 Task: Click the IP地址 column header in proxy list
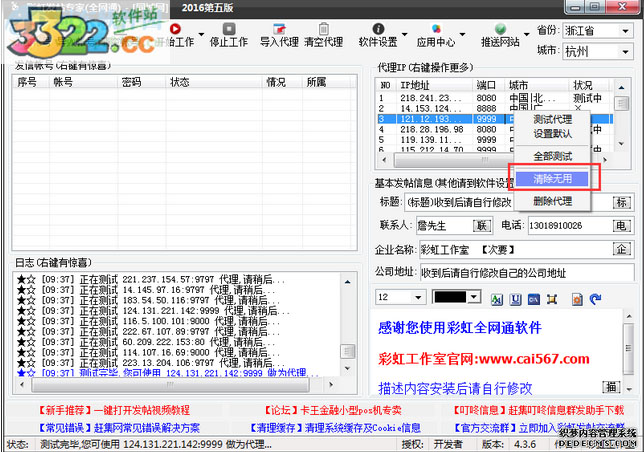435,85
